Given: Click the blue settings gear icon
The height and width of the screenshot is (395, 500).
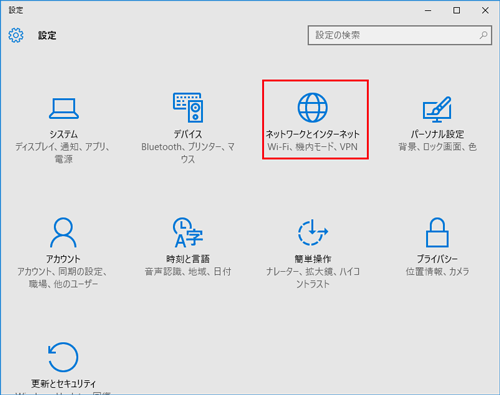Looking at the screenshot, I should click(x=16, y=35).
